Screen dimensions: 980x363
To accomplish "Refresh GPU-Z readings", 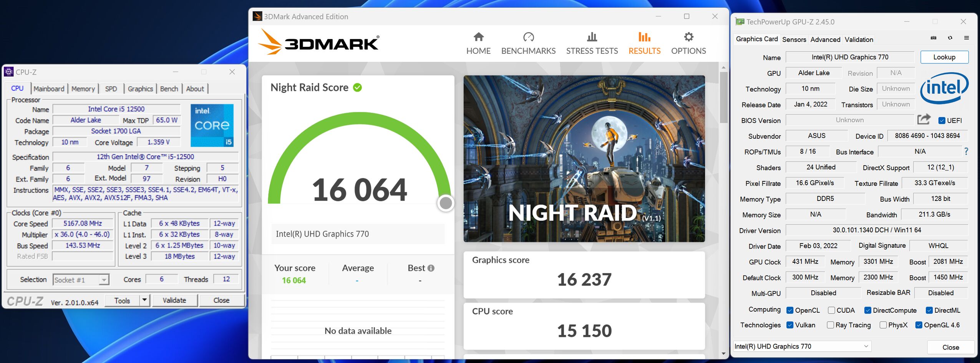I will 950,38.
